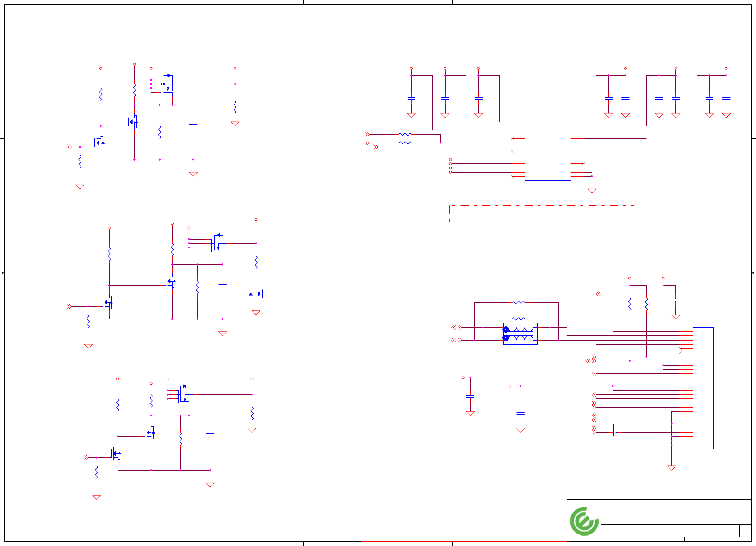Click the ground symbol under the central IC
The width and height of the screenshot is (756, 546).
pyautogui.click(x=592, y=191)
